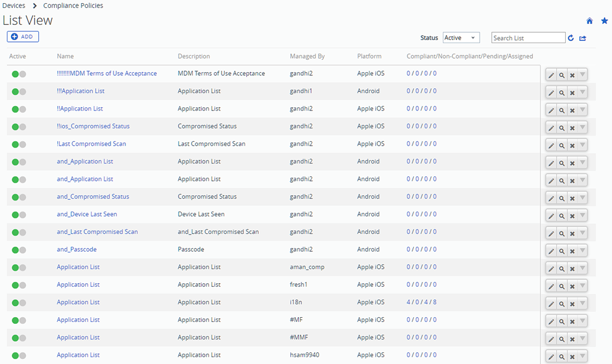Viewport: 612px width, 364px height.
Task: Toggle active state of !!!Application List
Action: (x=19, y=91)
